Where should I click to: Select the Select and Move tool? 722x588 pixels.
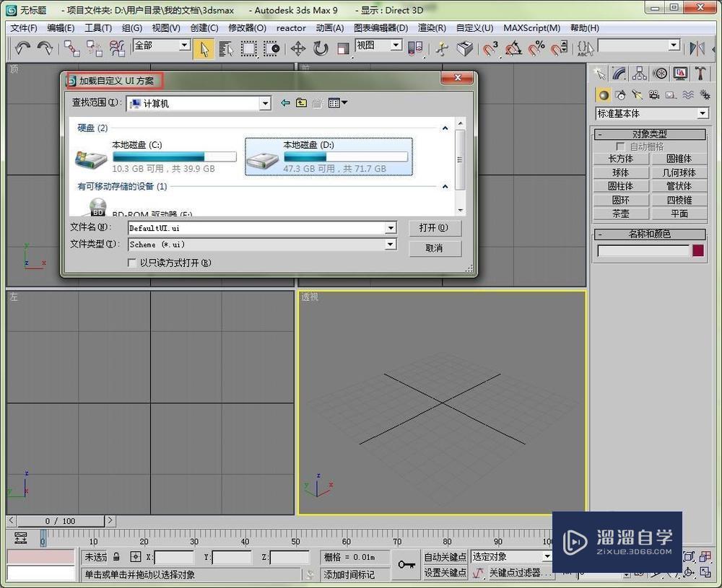[298, 49]
